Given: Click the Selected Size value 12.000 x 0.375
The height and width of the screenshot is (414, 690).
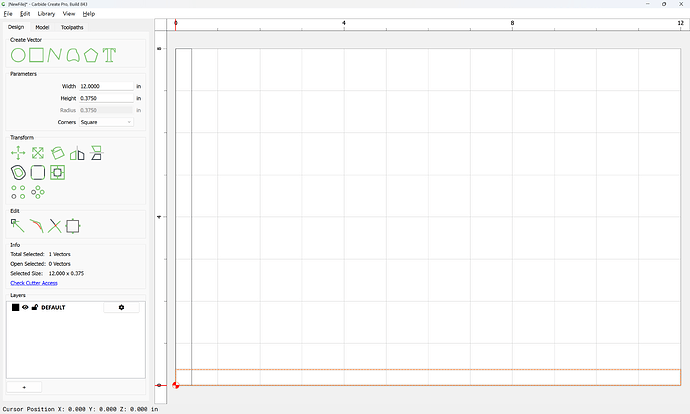Looking at the screenshot, I should click(66, 273).
